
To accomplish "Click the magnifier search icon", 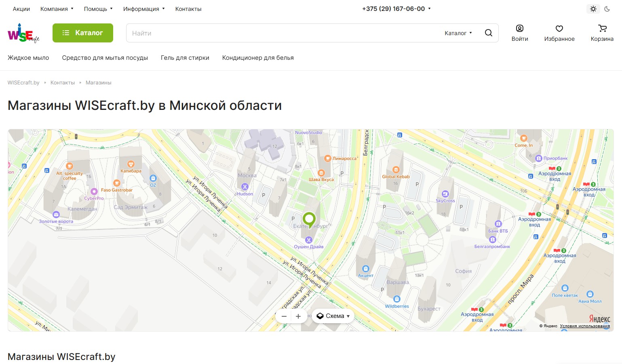I will pos(488,33).
